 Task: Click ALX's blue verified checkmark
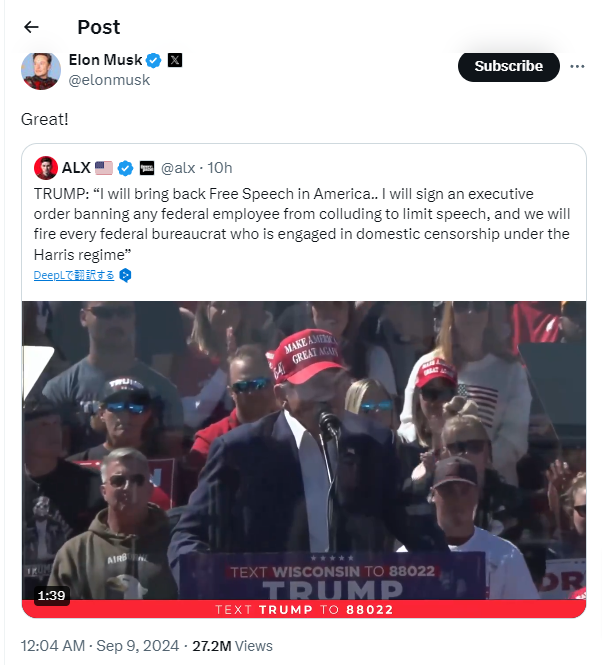(126, 167)
